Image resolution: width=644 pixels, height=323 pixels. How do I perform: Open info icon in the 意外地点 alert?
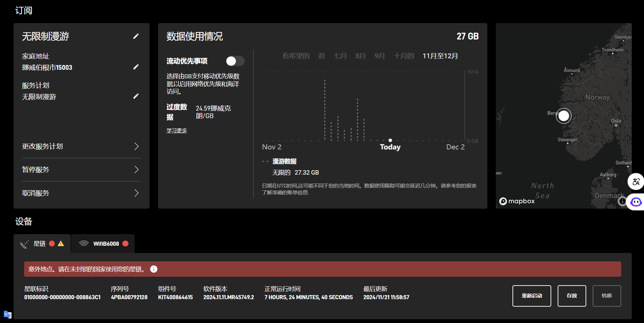point(154,269)
